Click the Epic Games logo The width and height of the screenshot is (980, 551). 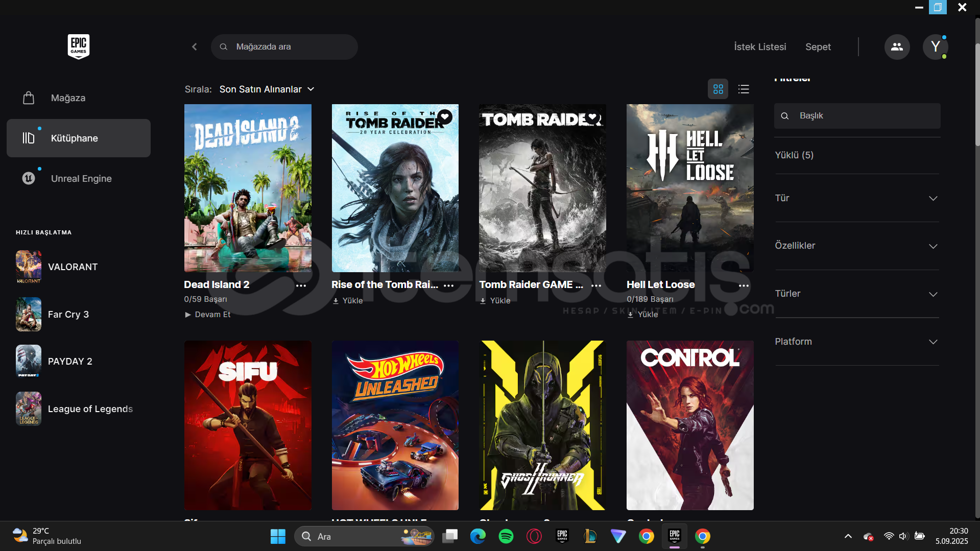click(x=79, y=46)
